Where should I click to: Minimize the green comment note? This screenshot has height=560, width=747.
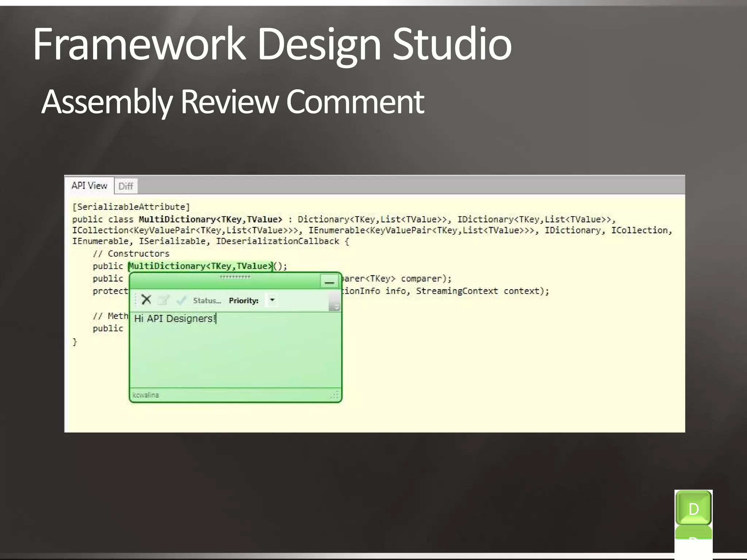[329, 281]
